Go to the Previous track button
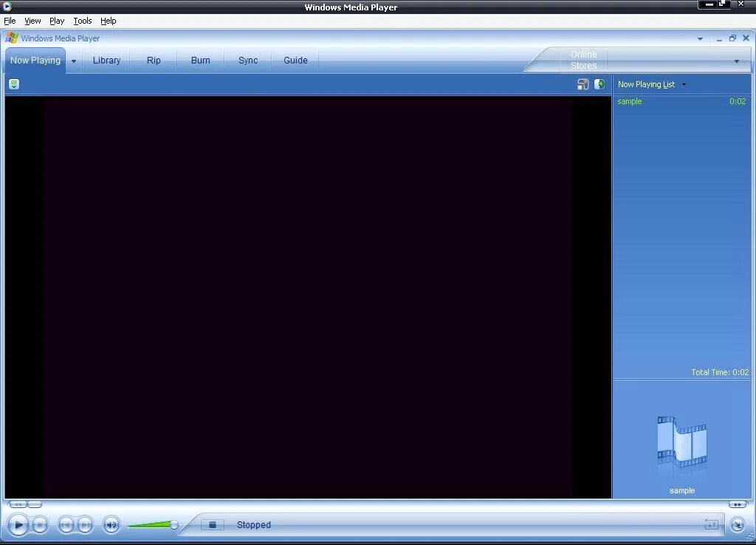This screenshot has height=545, width=756. pos(66,525)
